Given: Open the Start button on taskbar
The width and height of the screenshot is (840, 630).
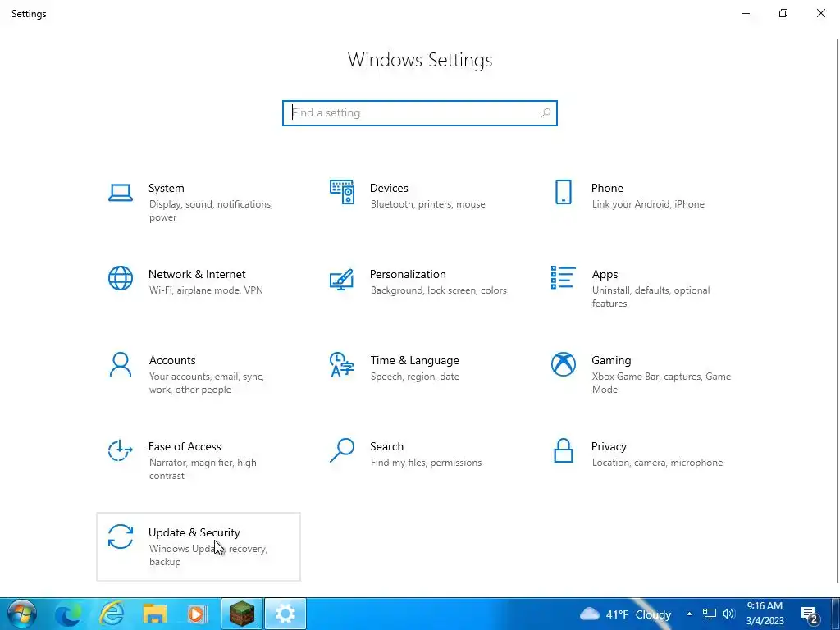Looking at the screenshot, I should point(21,614).
